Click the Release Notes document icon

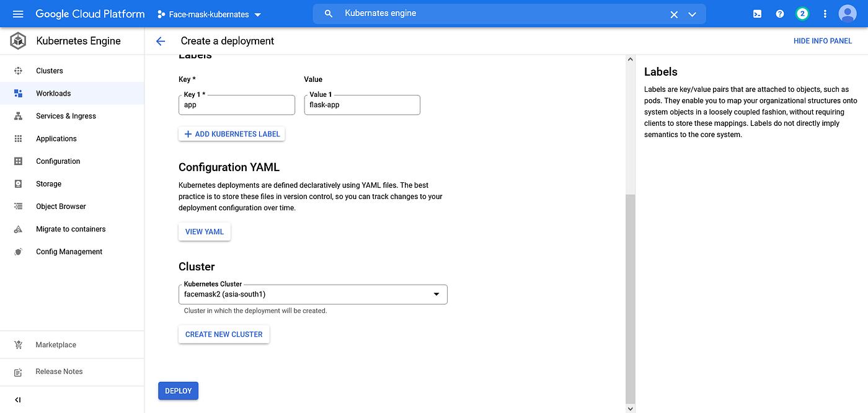[x=18, y=371]
